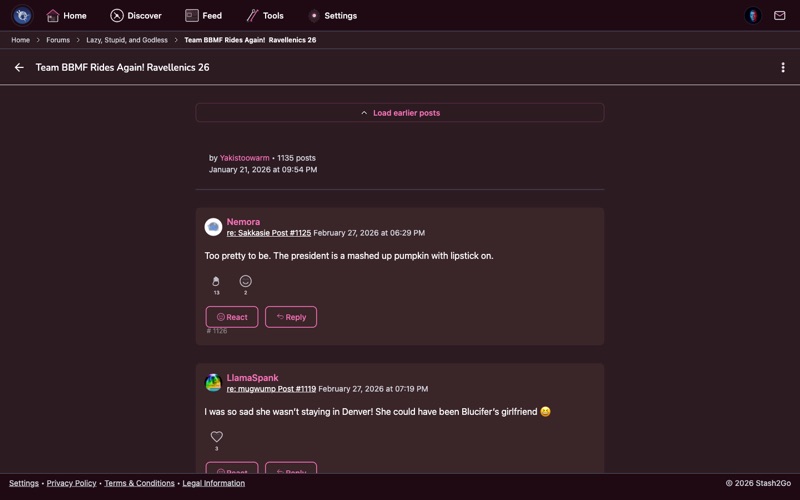Click Nemora's timestamp February 27, 2026 at 06:29 PM

pyautogui.click(x=369, y=233)
